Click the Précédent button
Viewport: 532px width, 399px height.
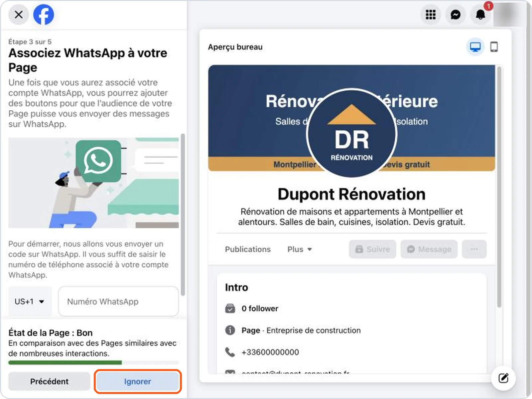tap(49, 381)
